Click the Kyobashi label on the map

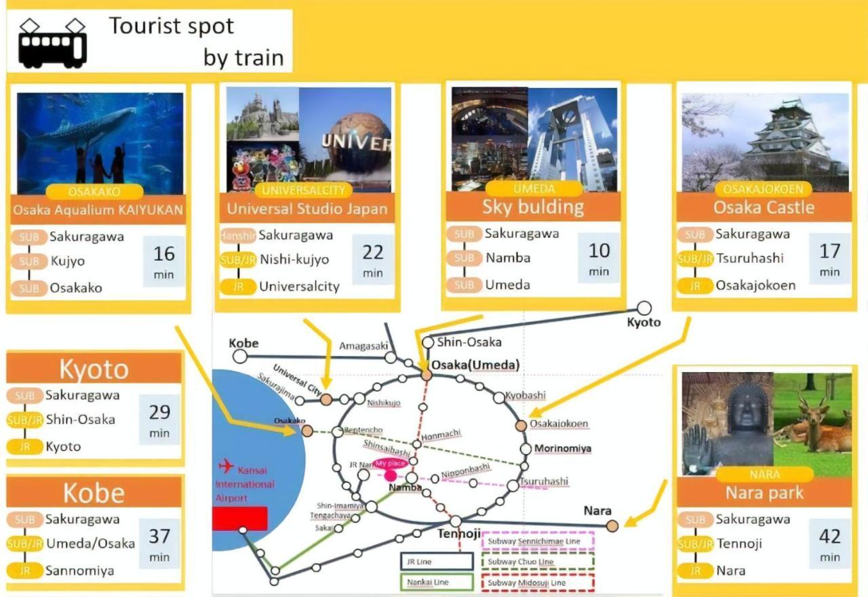(x=526, y=396)
